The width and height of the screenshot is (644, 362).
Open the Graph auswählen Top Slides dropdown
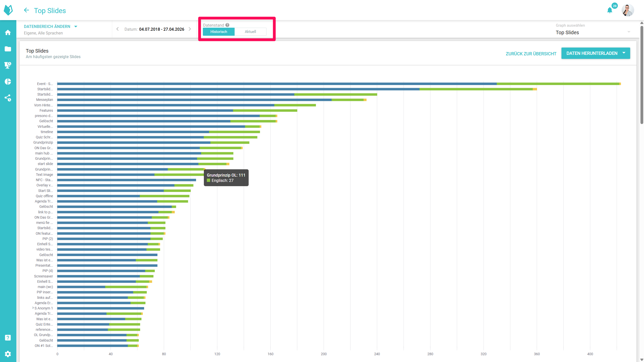[x=593, y=32]
